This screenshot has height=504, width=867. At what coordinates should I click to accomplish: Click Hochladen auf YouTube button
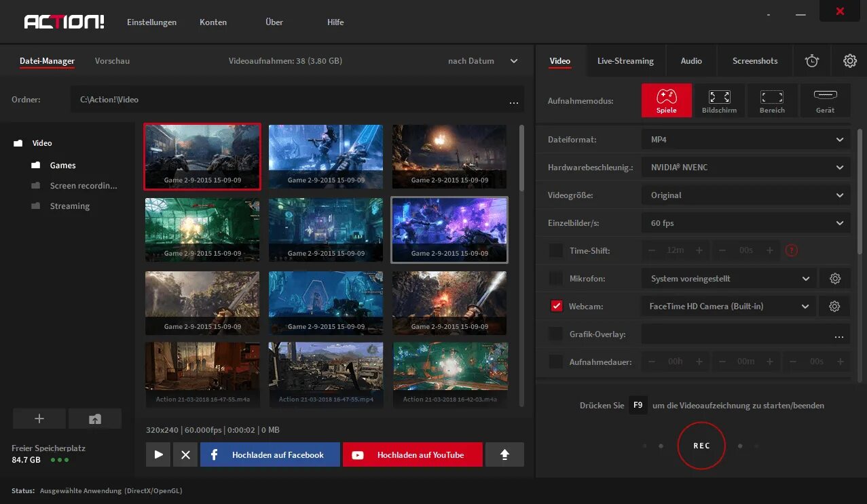(413, 455)
